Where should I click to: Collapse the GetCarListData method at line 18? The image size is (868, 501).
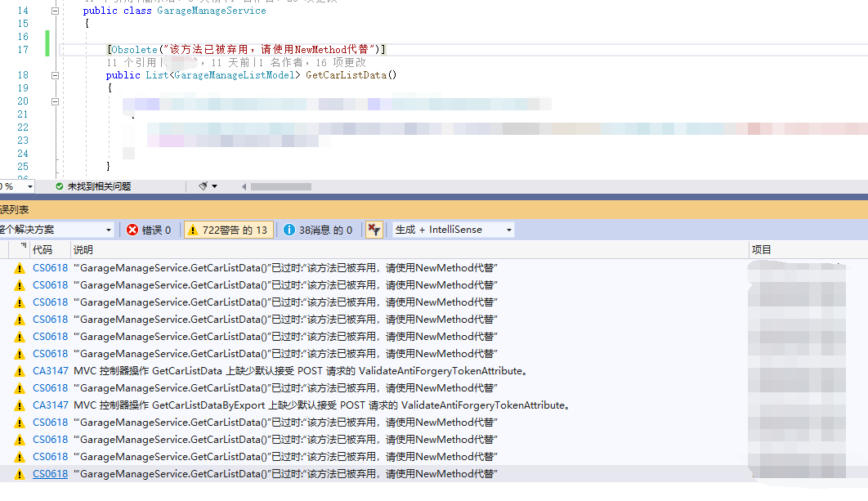pyautogui.click(x=55, y=75)
